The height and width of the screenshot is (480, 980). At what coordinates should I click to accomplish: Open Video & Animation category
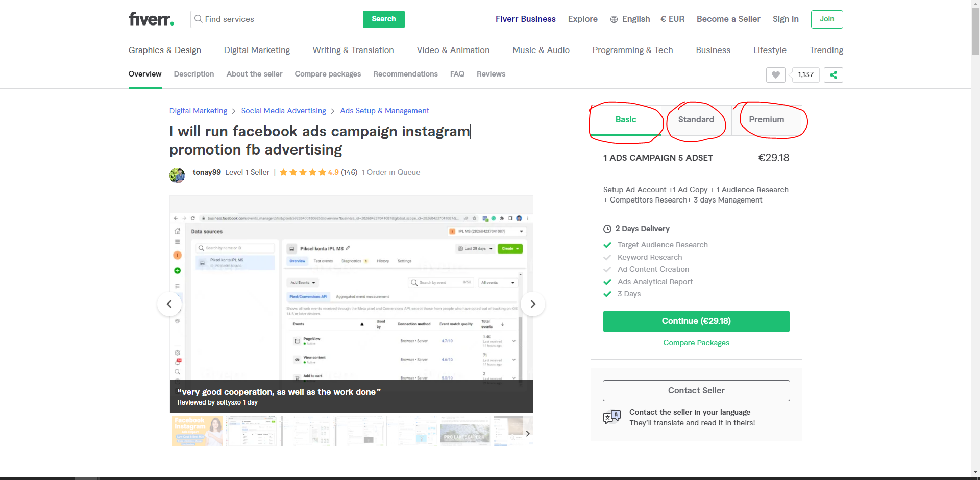click(453, 50)
